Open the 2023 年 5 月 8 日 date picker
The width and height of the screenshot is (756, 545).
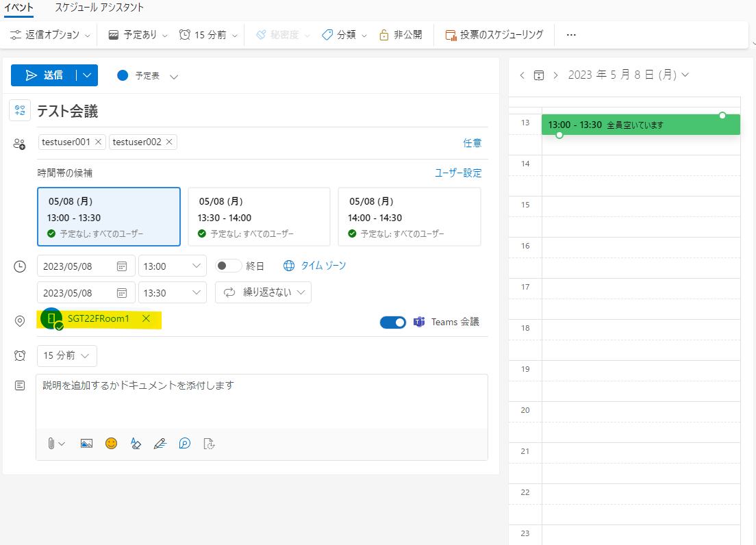(x=628, y=75)
